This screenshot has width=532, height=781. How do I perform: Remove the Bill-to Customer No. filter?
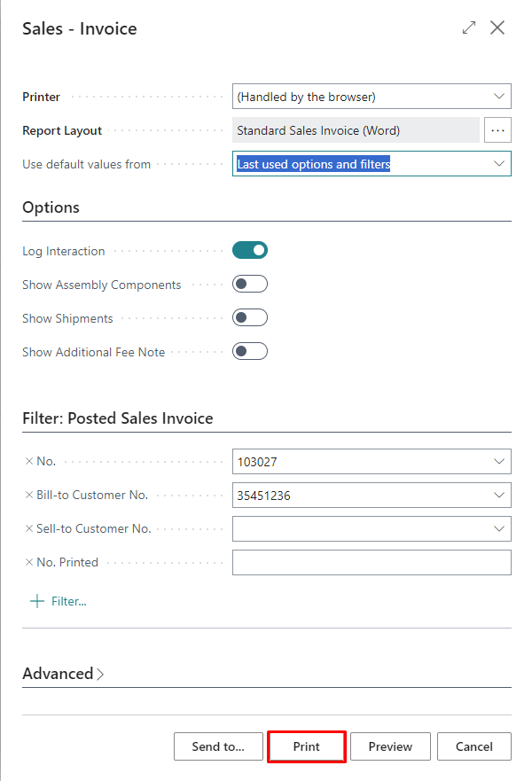pyautogui.click(x=28, y=495)
